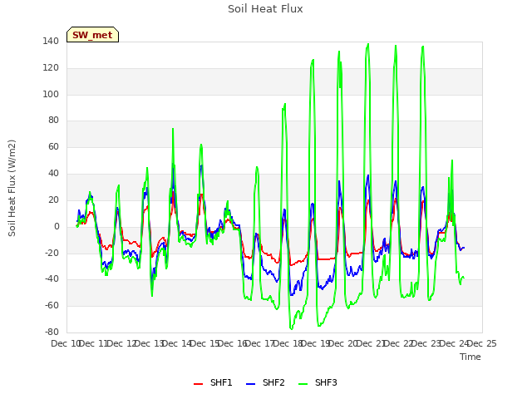Viewport: 532px width, 399px height.
Task: Toggle the SHF1 legend entry
Action: click(213, 382)
